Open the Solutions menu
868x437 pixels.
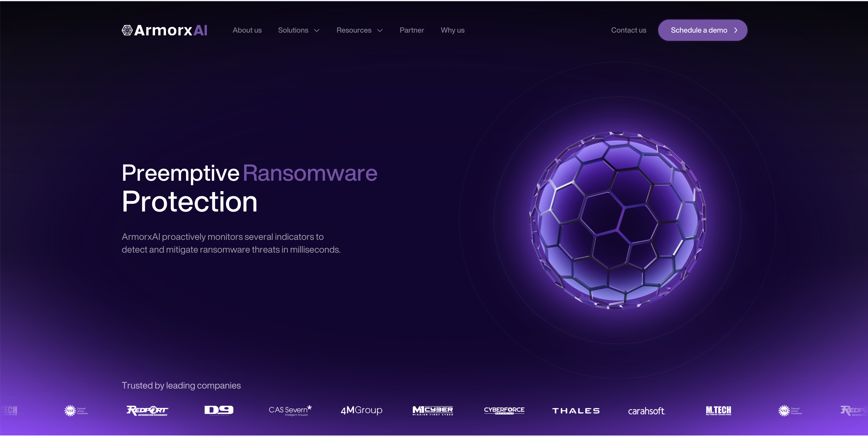293,30
